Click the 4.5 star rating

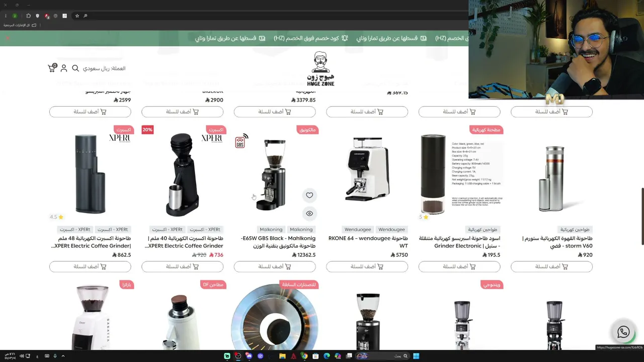point(56,217)
